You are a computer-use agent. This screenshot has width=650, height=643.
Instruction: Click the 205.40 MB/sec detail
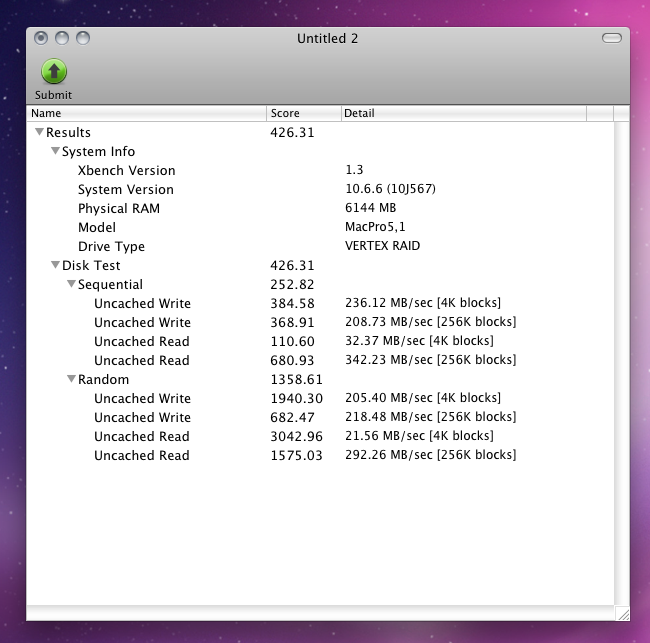tap(423, 398)
